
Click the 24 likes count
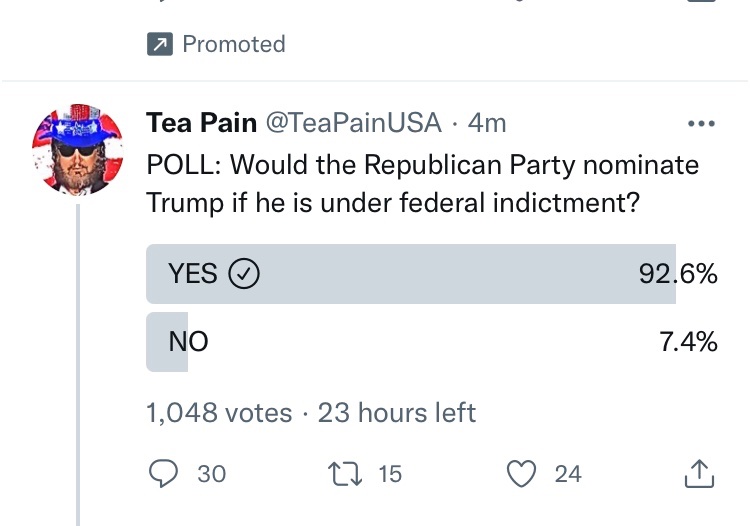pos(567,474)
